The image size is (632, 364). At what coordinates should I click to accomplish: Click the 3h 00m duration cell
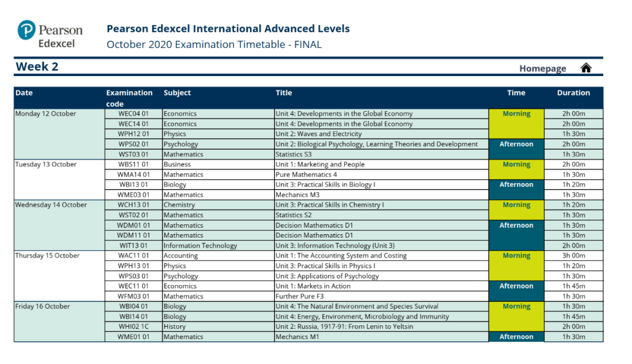[x=573, y=256]
